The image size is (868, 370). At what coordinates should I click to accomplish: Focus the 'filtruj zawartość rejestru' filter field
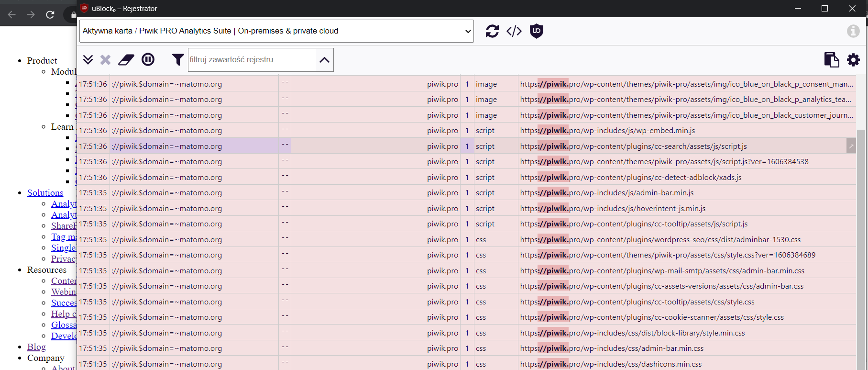[x=252, y=60]
